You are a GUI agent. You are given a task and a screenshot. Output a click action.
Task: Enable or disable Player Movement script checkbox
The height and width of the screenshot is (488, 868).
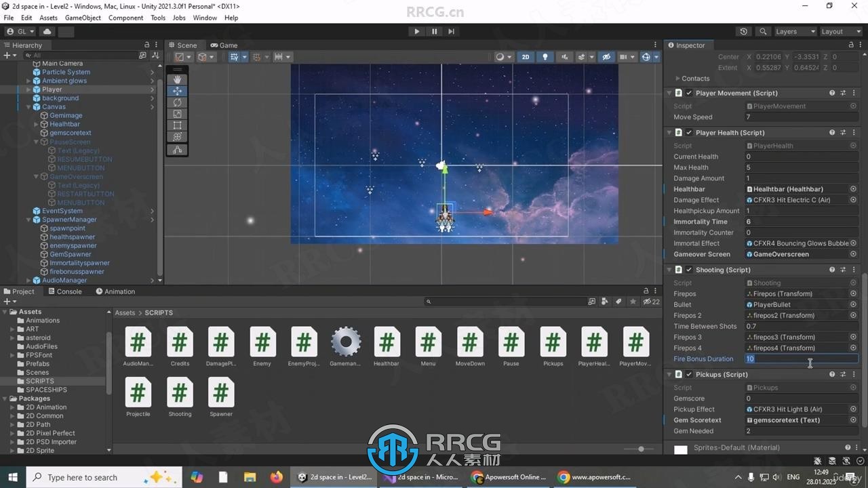pyautogui.click(x=689, y=93)
